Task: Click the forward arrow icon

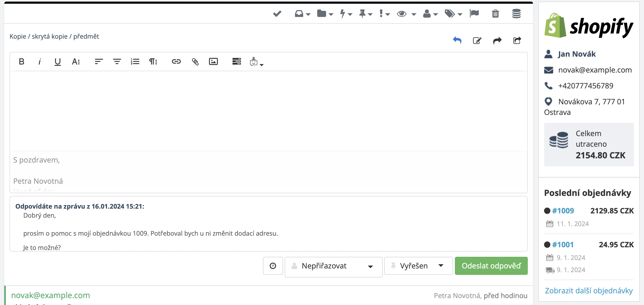Action: [497, 41]
